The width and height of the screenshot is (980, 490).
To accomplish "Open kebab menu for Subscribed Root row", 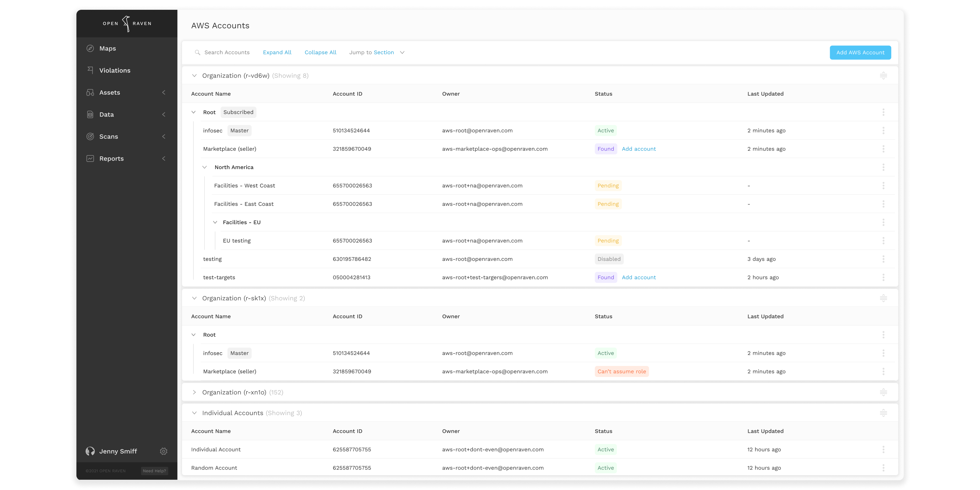I will tap(883, 112).
